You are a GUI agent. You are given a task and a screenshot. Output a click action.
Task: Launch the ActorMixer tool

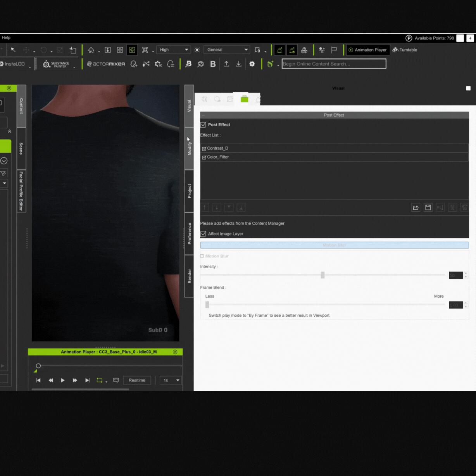tap(106, 64)
